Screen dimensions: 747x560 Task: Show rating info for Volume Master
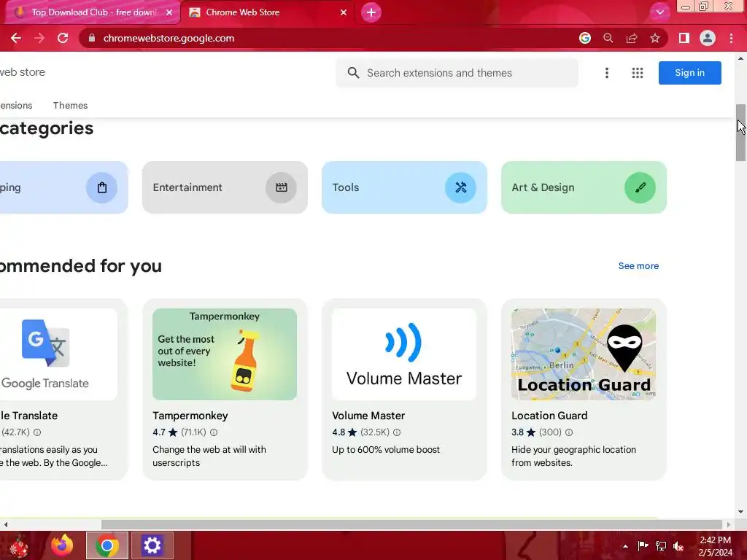click(397, 432)
